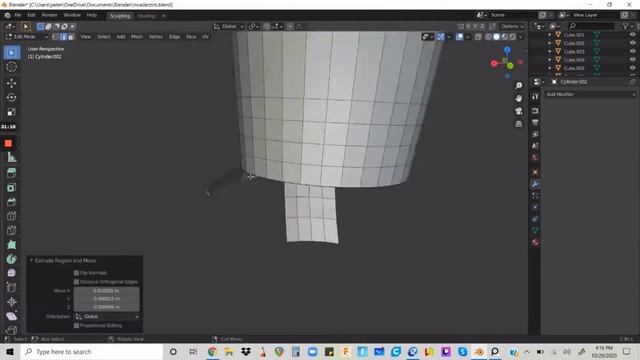Switch to the Shading workspace tab

tap(146, 16)
